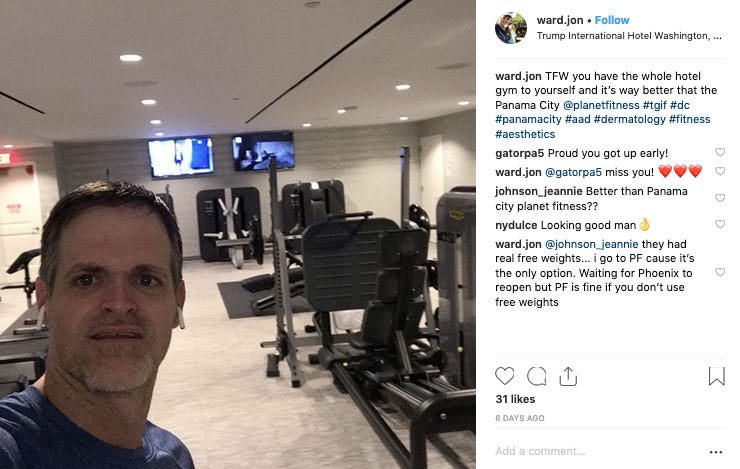Open the three-dot more options menu

pyautogui.click(x=716, y=452)
